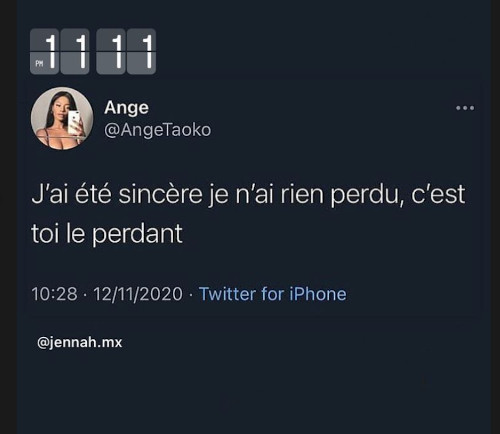Screen dimensions: 500x434
Task: Click the phrase toi le in tweet
Action: 58,233
